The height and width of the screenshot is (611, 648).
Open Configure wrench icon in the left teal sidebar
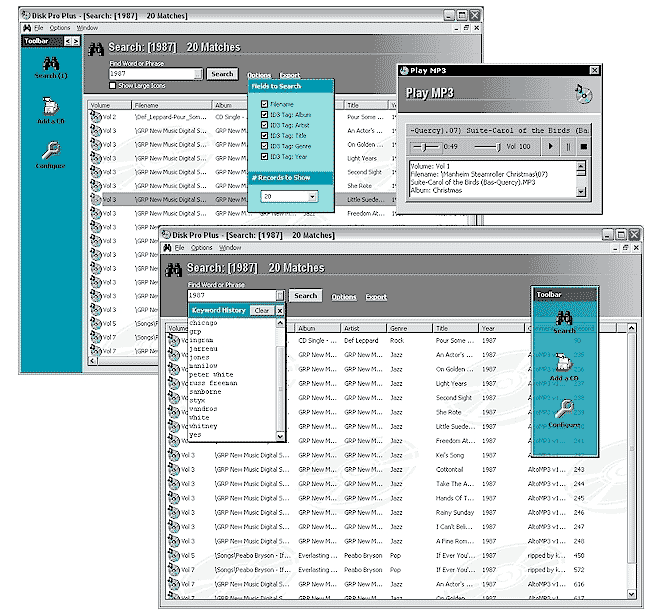(49, 152)
